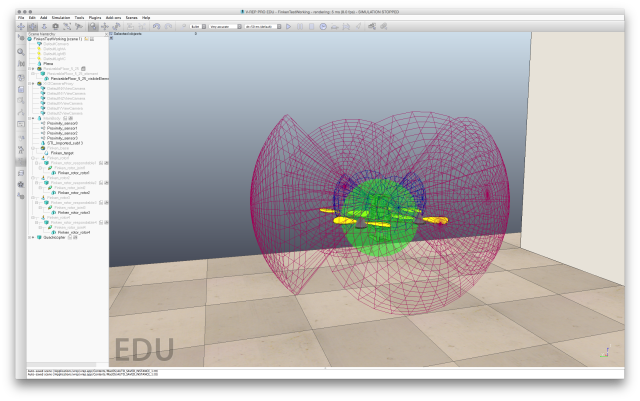Open the dynamics accuracy dropdown
Viewport: 640px width, 401px height.
[x=225, y=27]
